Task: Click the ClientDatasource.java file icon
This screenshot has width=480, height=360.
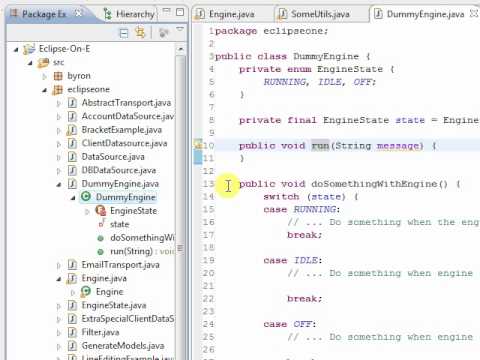Action: tap(72, 144)
